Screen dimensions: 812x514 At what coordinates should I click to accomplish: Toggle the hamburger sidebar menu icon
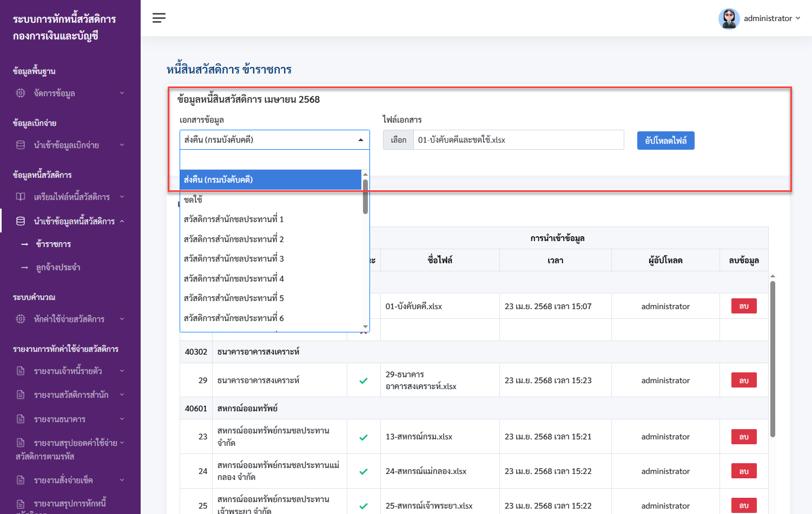(159, 18)
